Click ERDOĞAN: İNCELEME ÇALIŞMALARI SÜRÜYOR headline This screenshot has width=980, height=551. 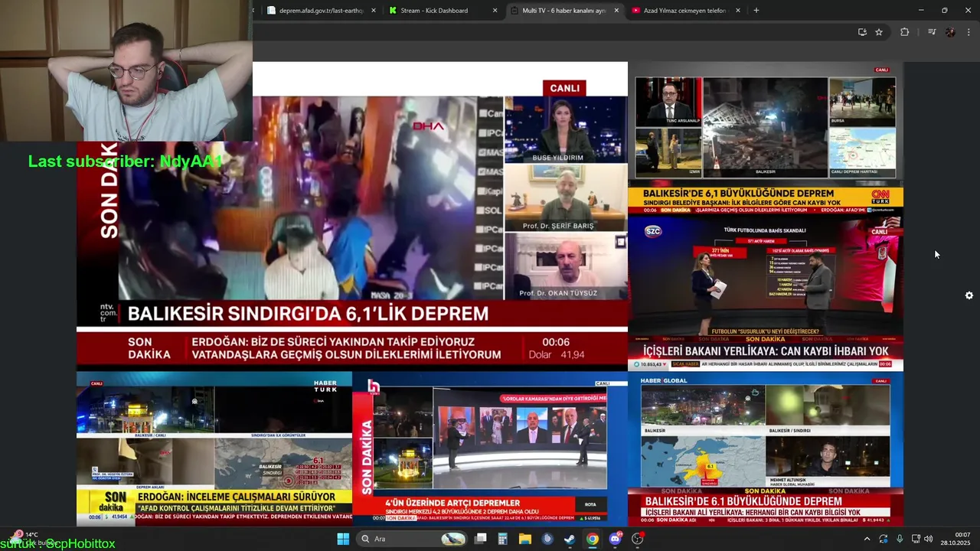point(236,497)
